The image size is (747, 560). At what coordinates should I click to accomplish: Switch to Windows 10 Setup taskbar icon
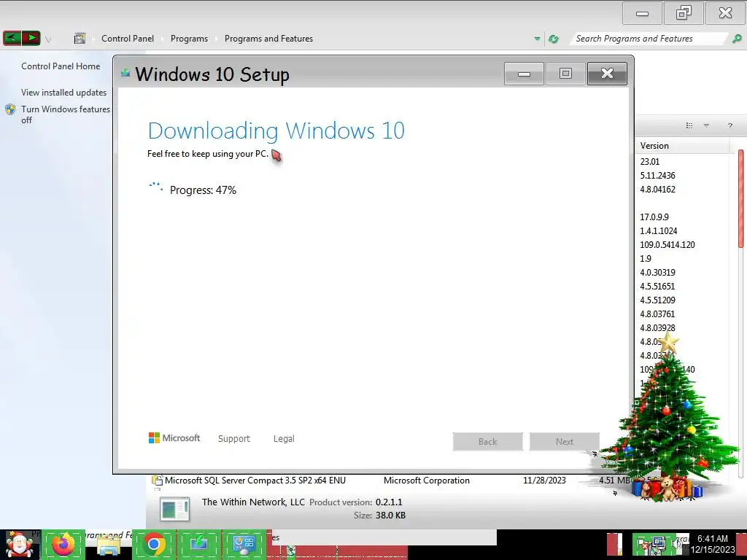tap(198, 545)
